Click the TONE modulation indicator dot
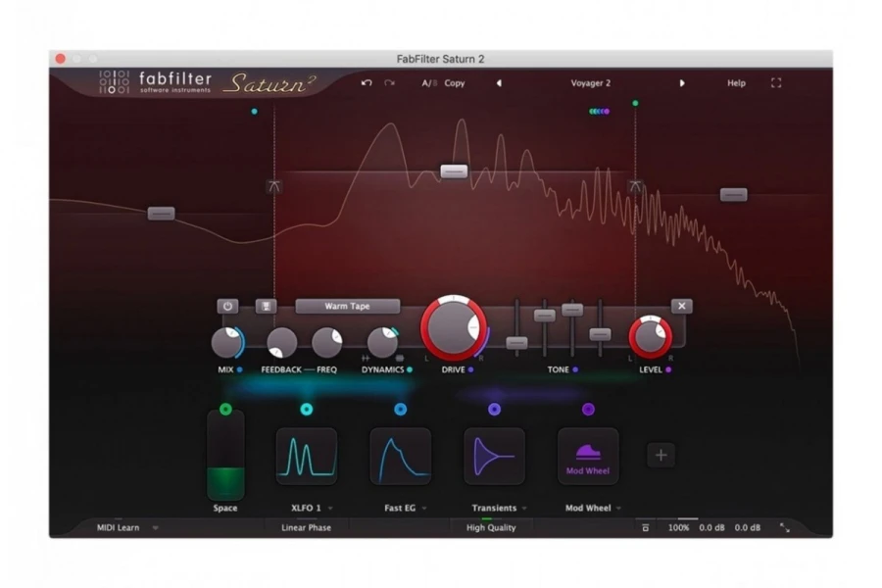The width and height of the screenshot is (882, 588). [575, 369]
